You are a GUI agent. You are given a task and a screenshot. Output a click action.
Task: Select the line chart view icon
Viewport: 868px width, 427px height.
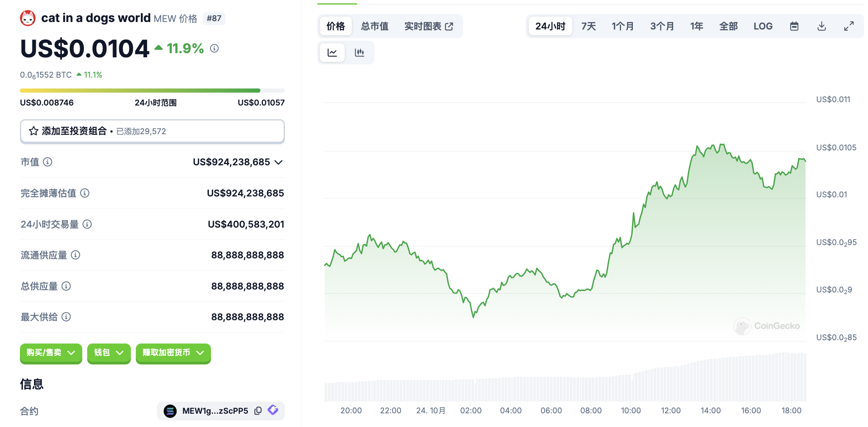click(332, 53)
